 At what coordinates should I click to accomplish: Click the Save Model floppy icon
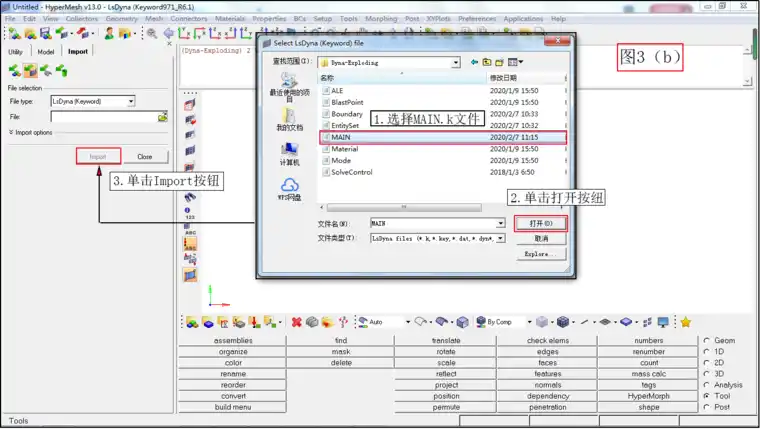(46, 33)
